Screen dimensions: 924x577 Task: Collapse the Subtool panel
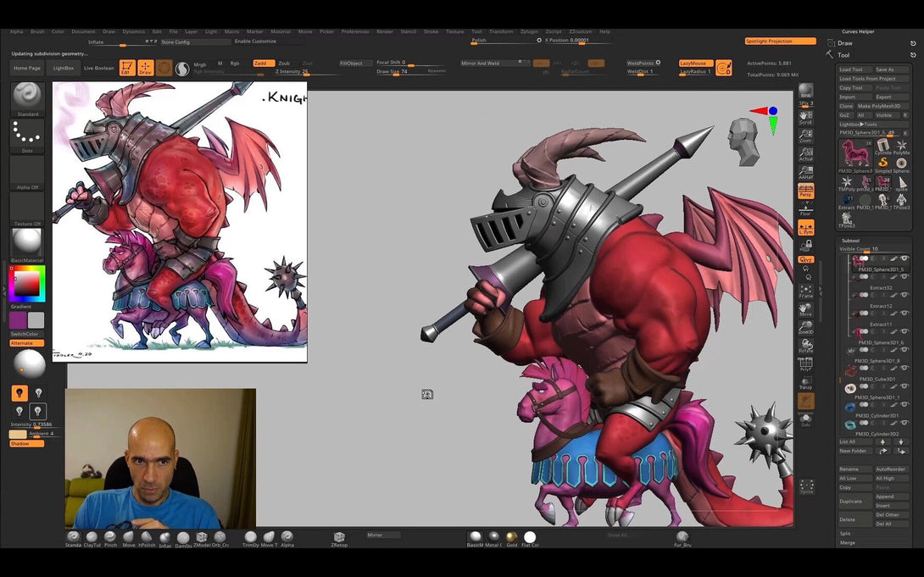point(850,241)
